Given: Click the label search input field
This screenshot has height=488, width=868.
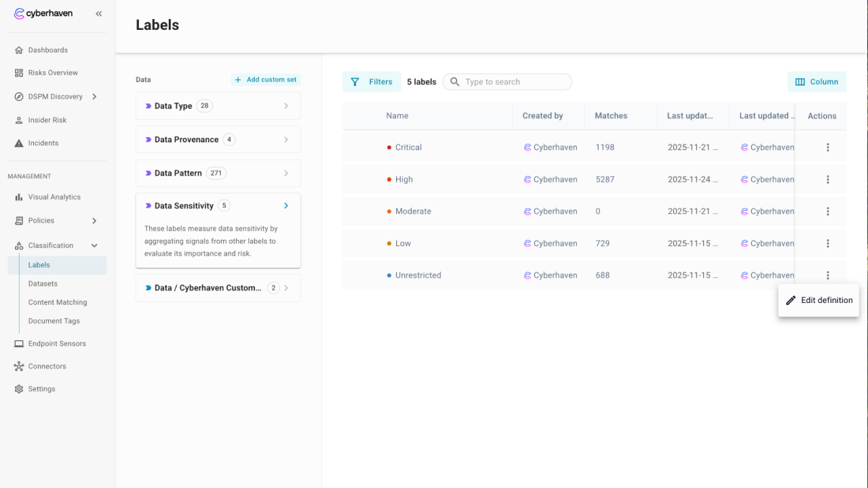Looking at the screenshot, I should [x=515, y=82].
